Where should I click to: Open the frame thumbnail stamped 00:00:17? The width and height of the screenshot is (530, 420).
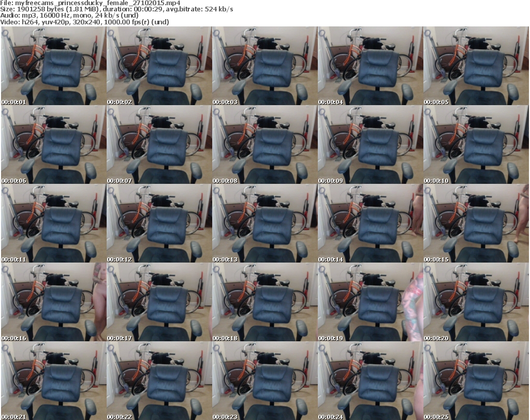159,302
